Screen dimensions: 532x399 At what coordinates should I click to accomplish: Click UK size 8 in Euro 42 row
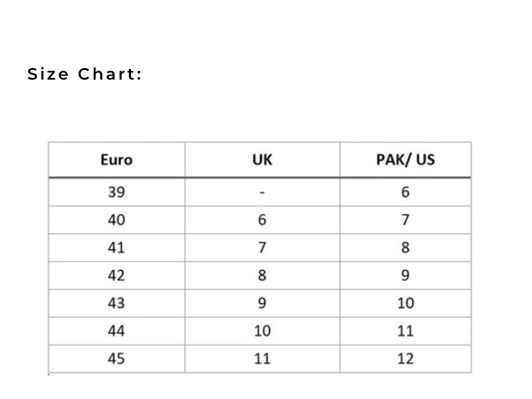[262, 276]
